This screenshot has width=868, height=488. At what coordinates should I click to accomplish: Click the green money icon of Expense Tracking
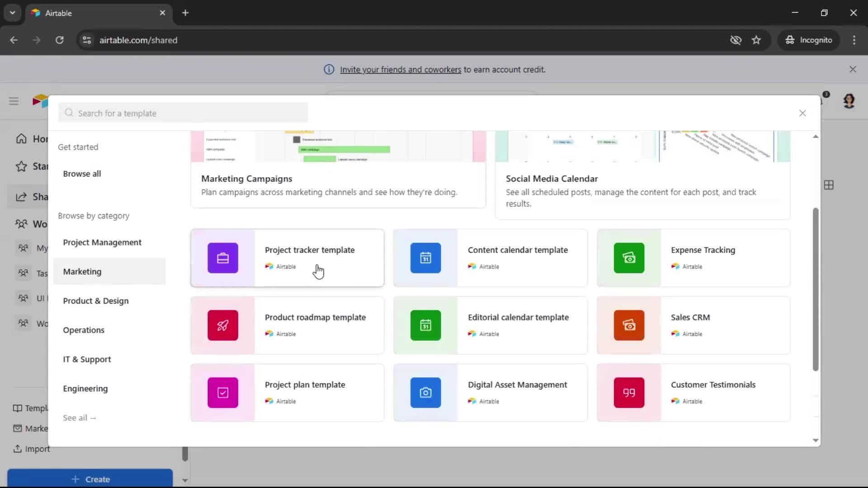click(629, 258)
